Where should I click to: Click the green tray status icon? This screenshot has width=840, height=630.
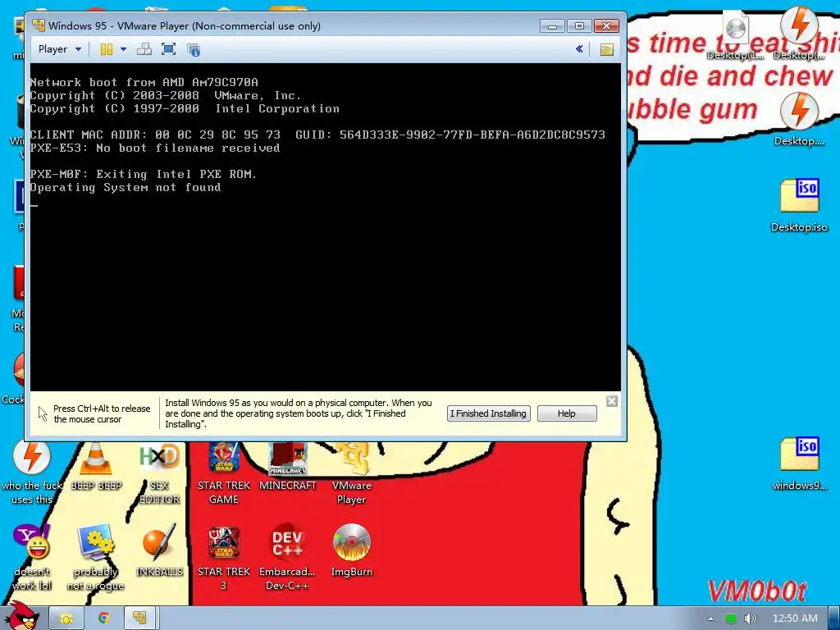(x=731, y=619)
